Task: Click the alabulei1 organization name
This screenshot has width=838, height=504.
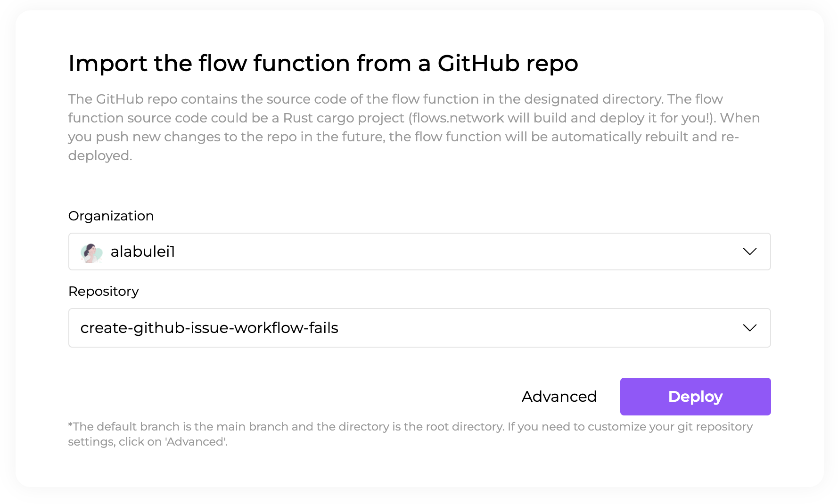Action: pyautogui.click(x=143, y=252)
